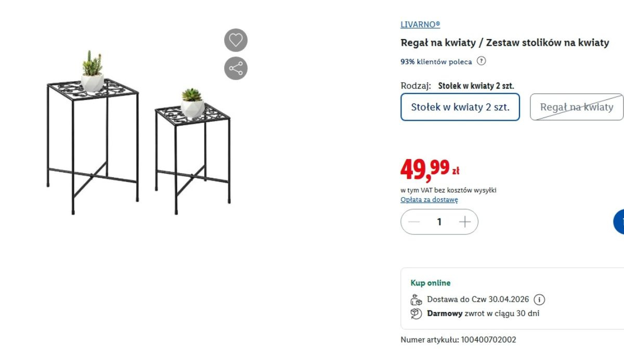The width and height of the screenshot is (624, 364).
Task: Show delivery date info icon
Action: coord(540,300)
